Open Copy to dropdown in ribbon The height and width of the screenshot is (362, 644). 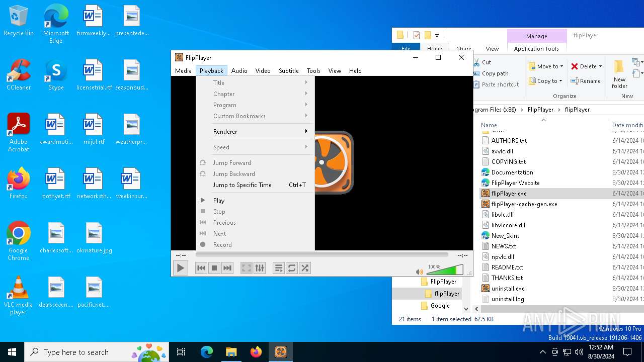tap(546, 81)
